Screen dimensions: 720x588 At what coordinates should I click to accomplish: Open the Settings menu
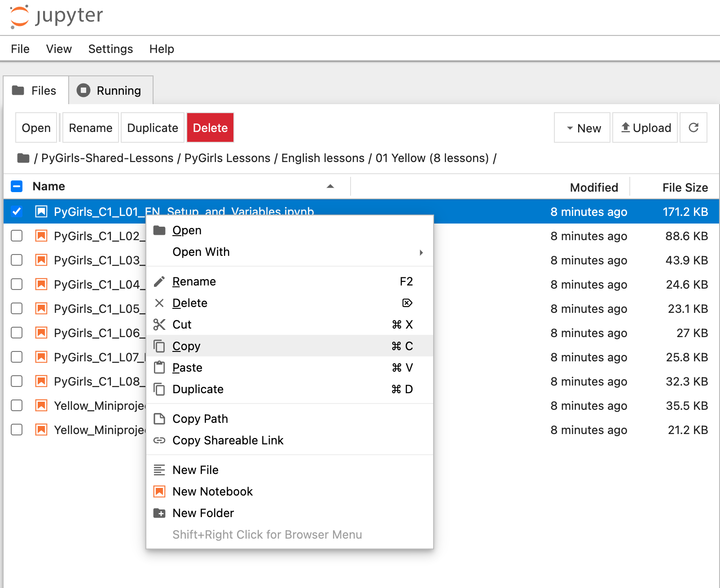pyautogui.click(x=110, y=49)
